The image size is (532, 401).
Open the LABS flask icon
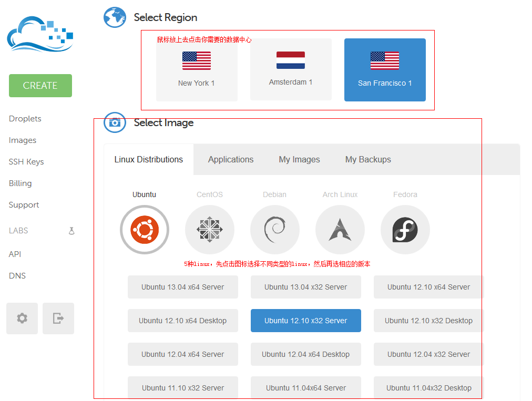coord(71,231)
